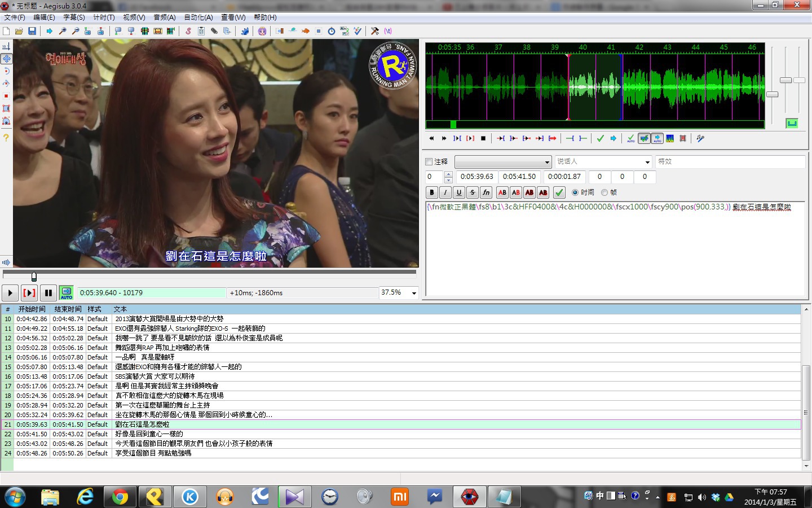Click the font name 'fn' button

(x=486, y=192)
